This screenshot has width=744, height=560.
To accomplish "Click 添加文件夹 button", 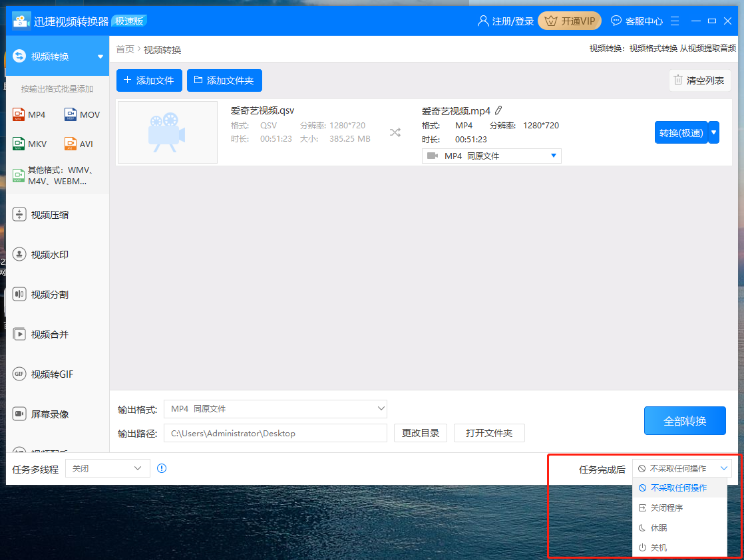I will click(224, 80).
